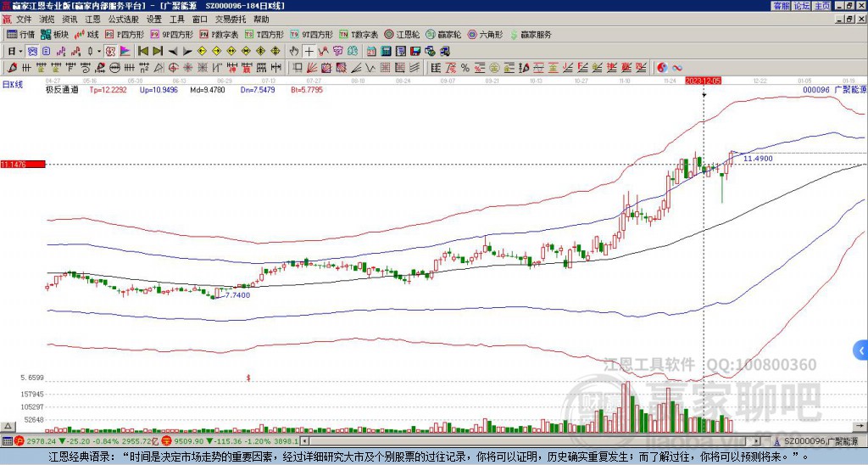Viewport: 868px width, 465px height.
Task: Click the Up=10.9496 indicator value
Action: (159, 89)
